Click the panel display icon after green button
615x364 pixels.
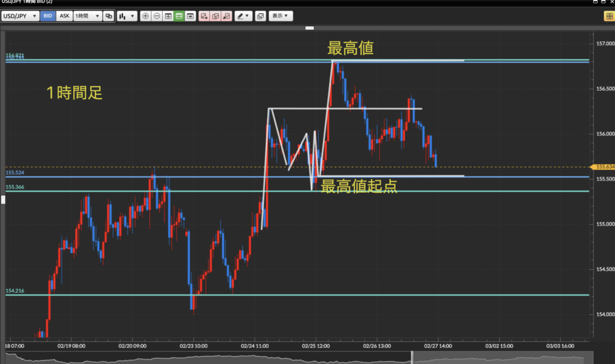click(x=190, y=16)
